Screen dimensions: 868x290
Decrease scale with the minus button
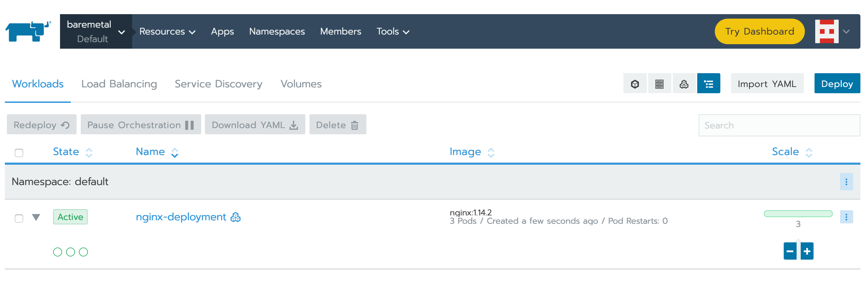[790, 251]
